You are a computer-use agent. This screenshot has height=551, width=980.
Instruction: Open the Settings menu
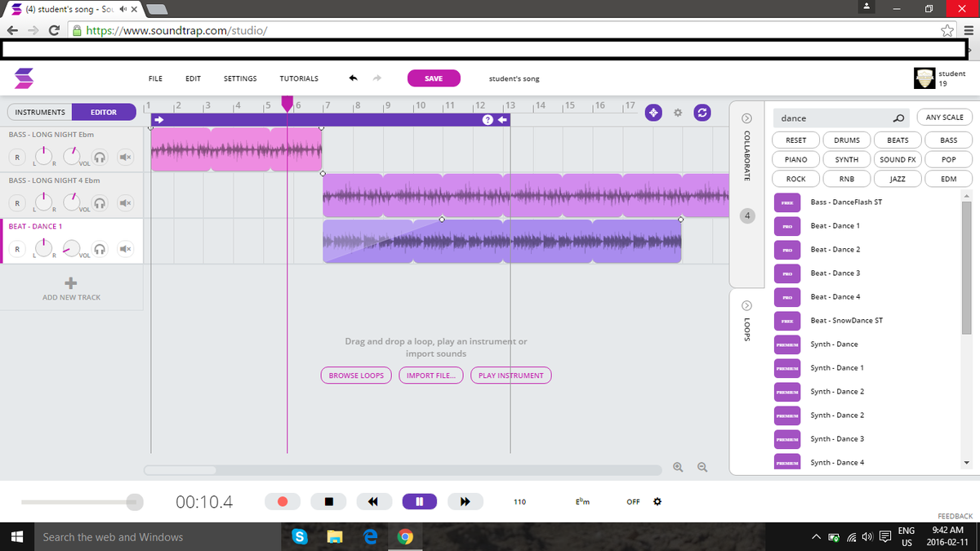240,78
